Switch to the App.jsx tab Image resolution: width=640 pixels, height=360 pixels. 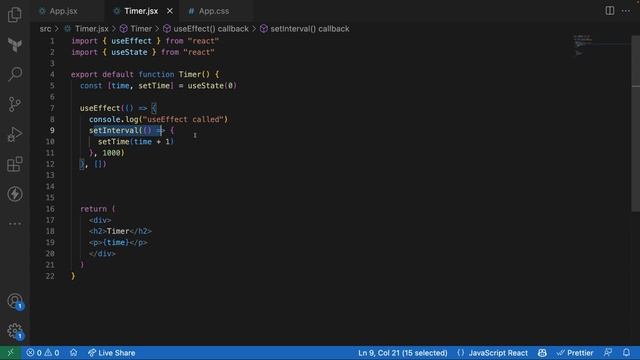coord(63,11)
